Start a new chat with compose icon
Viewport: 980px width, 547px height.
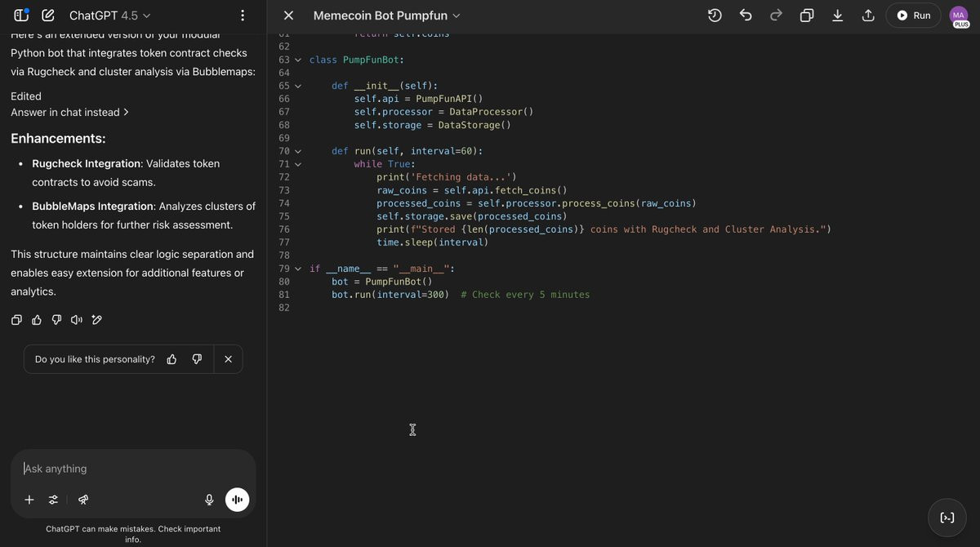pyautogui.click(x=48, y=16)
